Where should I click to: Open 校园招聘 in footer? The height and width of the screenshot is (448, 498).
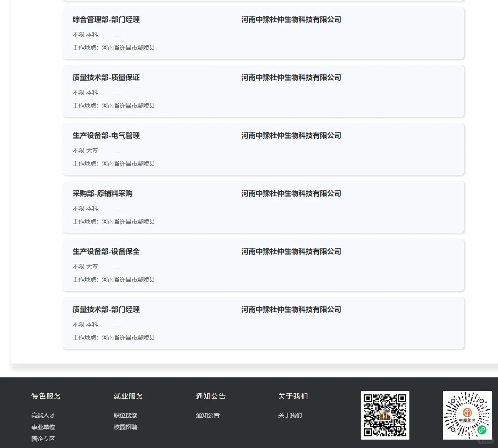coord(126,427)
